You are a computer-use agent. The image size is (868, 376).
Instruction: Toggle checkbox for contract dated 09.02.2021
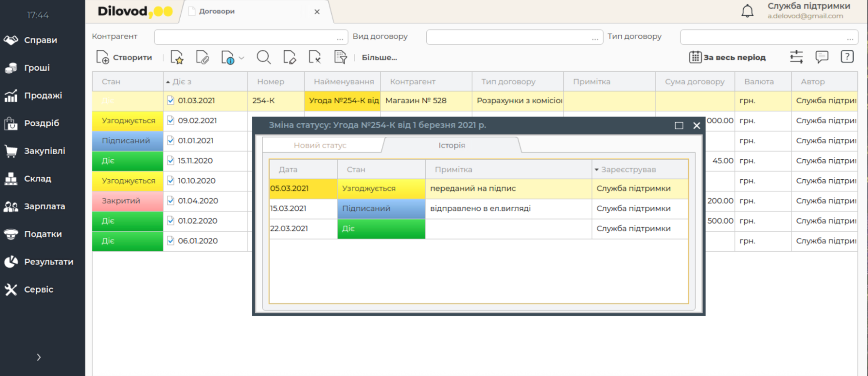[171, 121]
